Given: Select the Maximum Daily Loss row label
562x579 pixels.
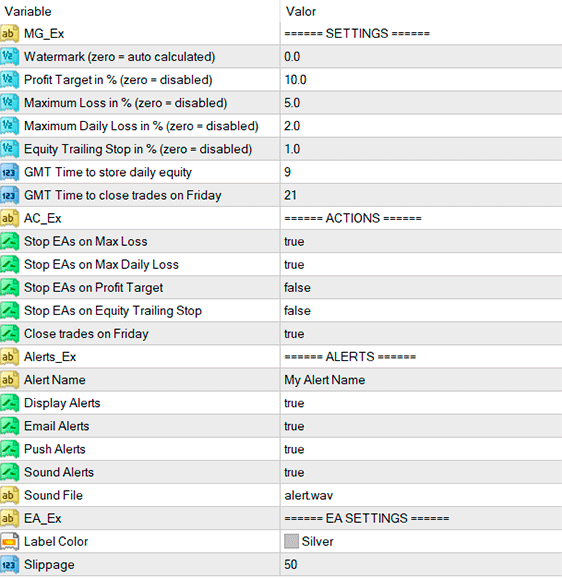Looking at the screenshot, I should pos(141,126).
